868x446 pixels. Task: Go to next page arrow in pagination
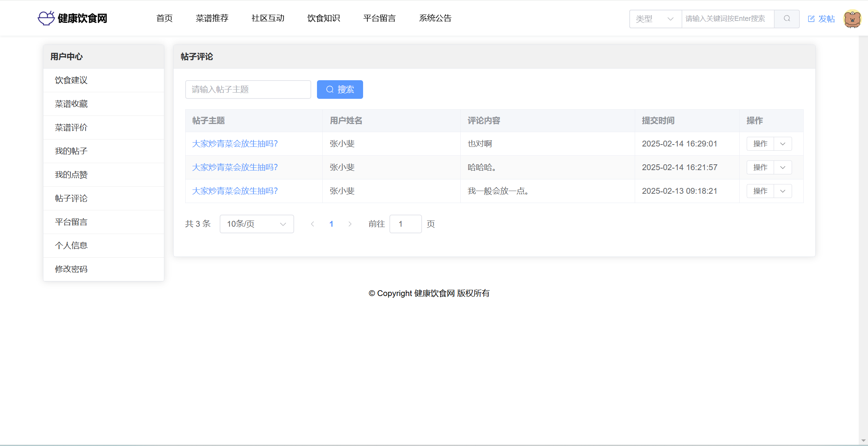coord(350,224)
